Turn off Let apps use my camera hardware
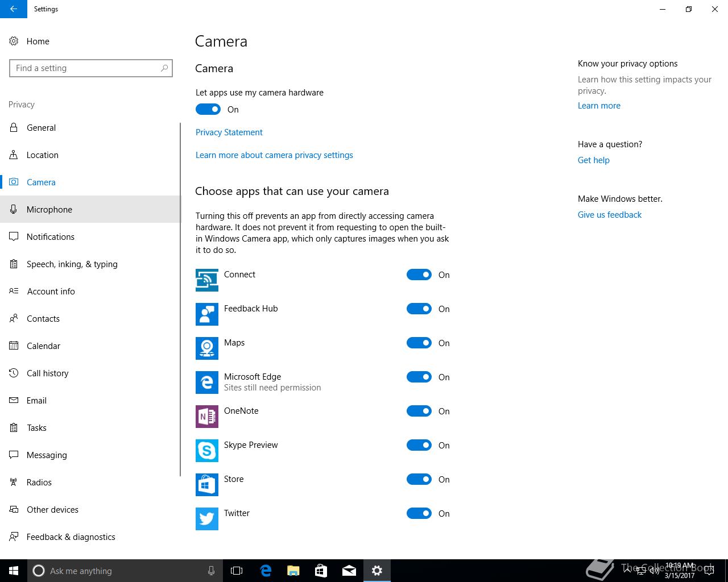This screenshot has width=728, height=582. click(208, 109)
